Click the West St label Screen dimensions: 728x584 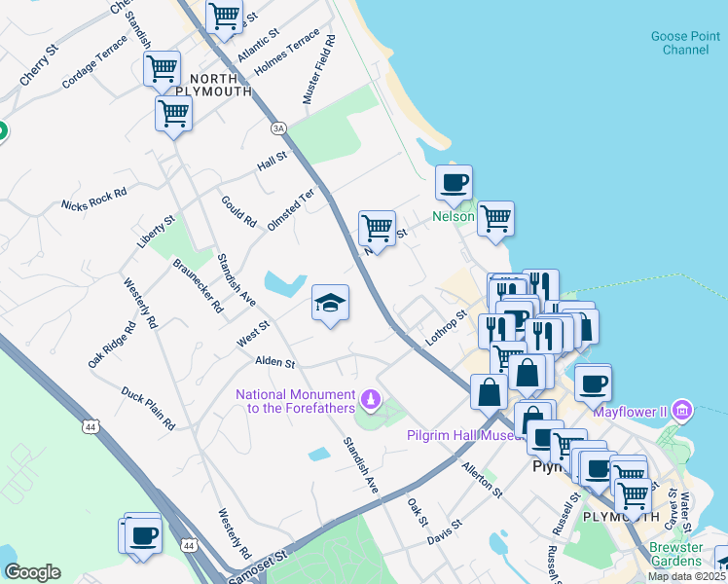(253, 334)
